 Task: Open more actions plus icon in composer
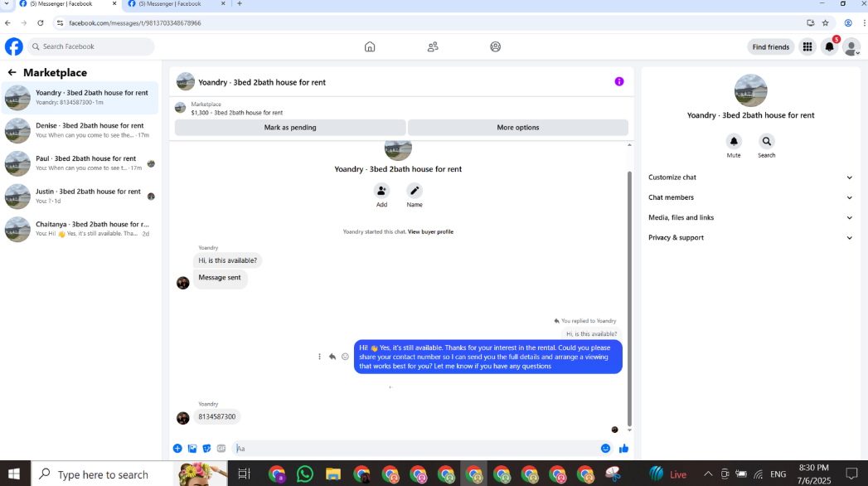(x=177, y=449)
